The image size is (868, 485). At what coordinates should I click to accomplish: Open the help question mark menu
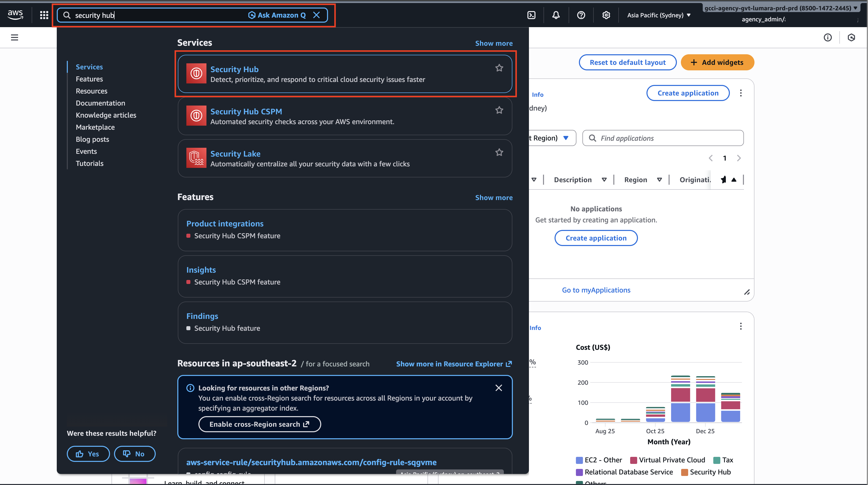(x=581, y=15)
